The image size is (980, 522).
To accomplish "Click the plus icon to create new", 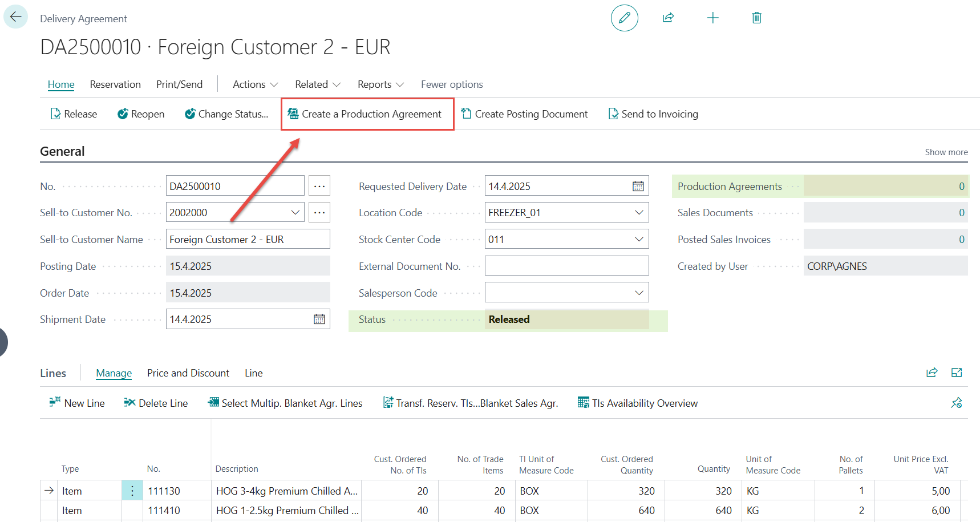I will (x=712, y=18).
